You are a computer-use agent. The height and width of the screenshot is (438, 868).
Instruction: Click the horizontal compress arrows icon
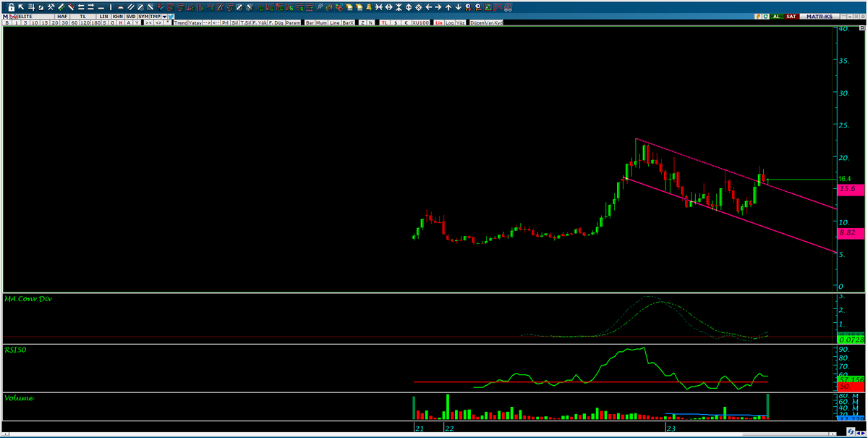[379, 7]
